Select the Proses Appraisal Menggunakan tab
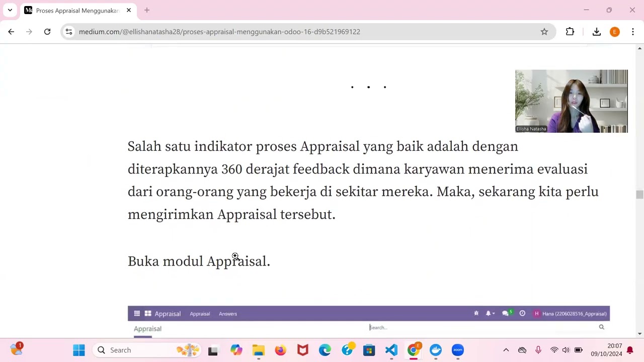The image size is (644, 362). pyautogui.click(x=78, y=11)
